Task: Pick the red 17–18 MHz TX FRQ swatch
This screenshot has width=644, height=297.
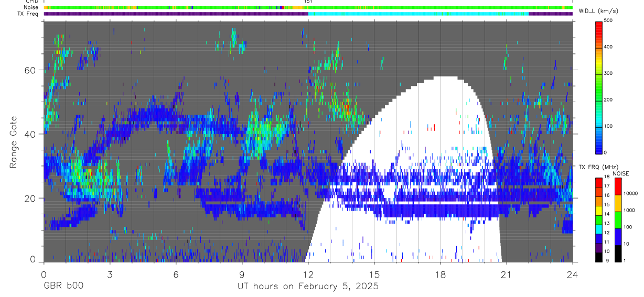Action: coord(598,182)
